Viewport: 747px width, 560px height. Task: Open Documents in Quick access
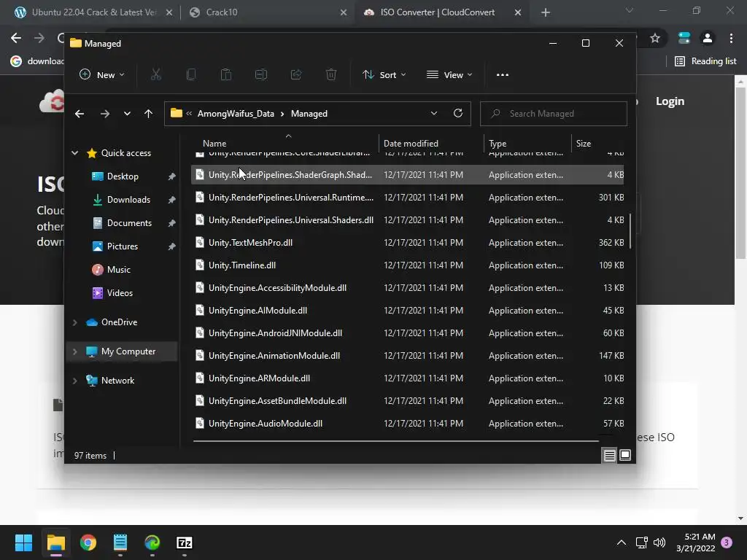coord(129,223)
